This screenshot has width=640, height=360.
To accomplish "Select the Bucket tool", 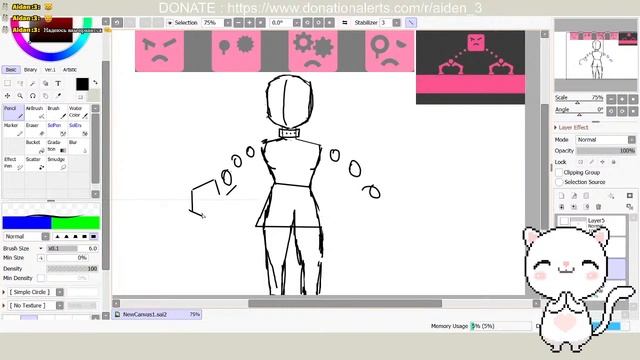I will tap(35, 147).
